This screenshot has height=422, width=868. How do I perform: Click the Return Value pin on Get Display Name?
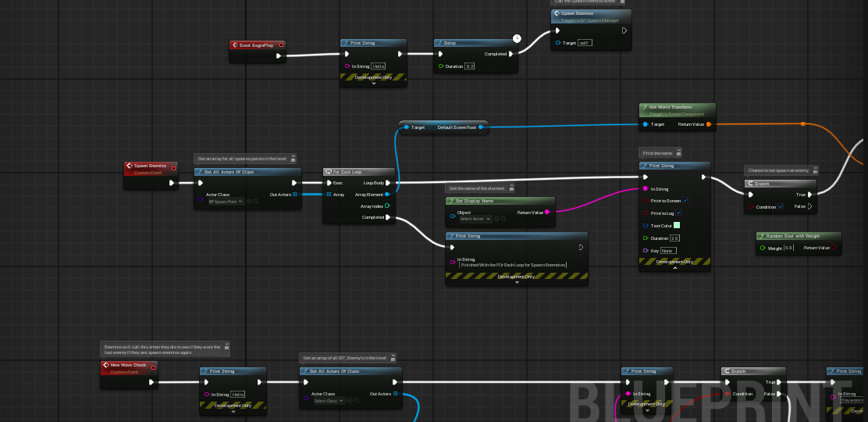point(547,213)
